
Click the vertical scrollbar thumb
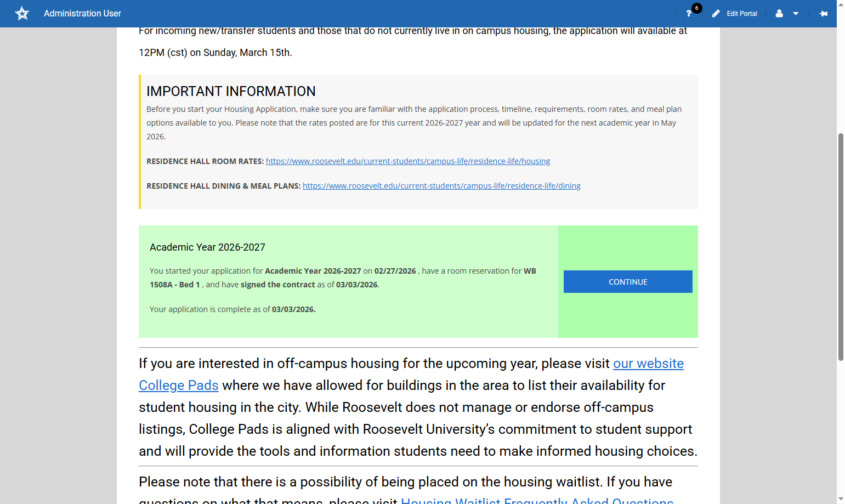click(x=841, y=247)
